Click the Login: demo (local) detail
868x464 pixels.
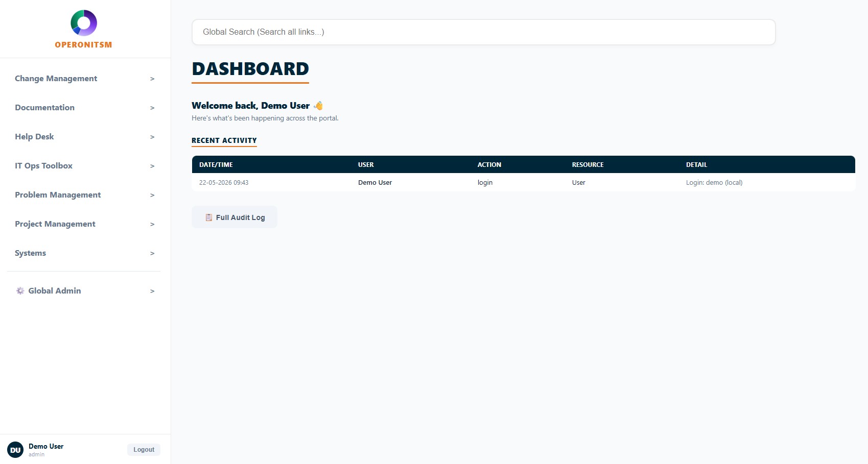point(714,183)
